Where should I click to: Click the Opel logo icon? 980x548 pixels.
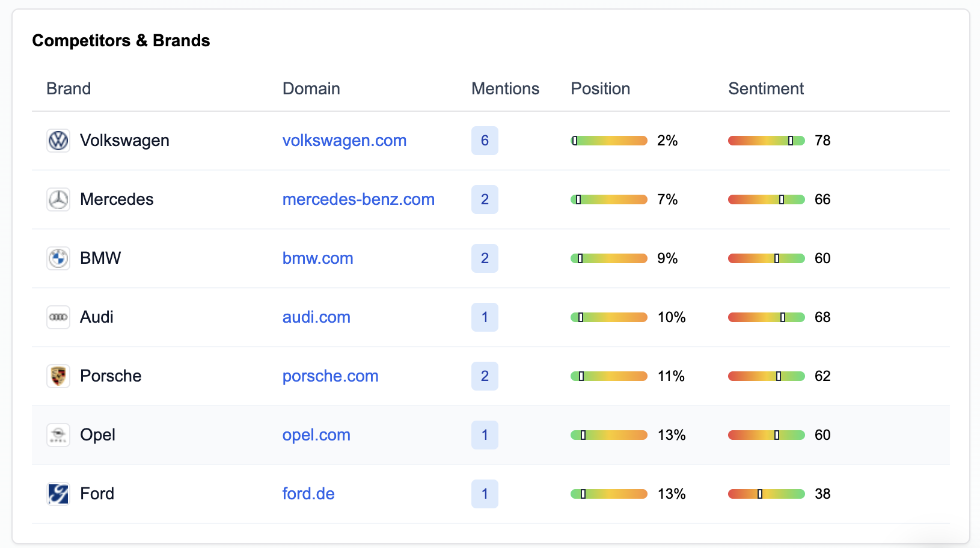[x=58, y=435]
